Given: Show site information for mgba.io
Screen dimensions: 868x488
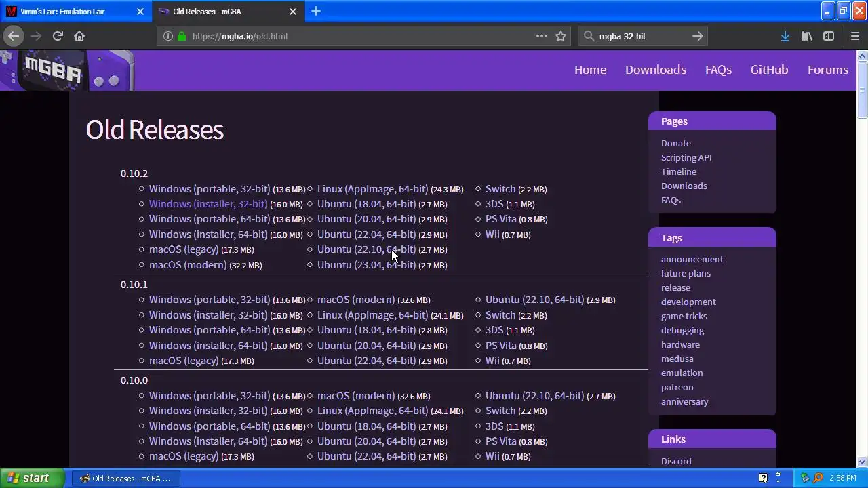Looking at the screenshot, I should (168, 36).
